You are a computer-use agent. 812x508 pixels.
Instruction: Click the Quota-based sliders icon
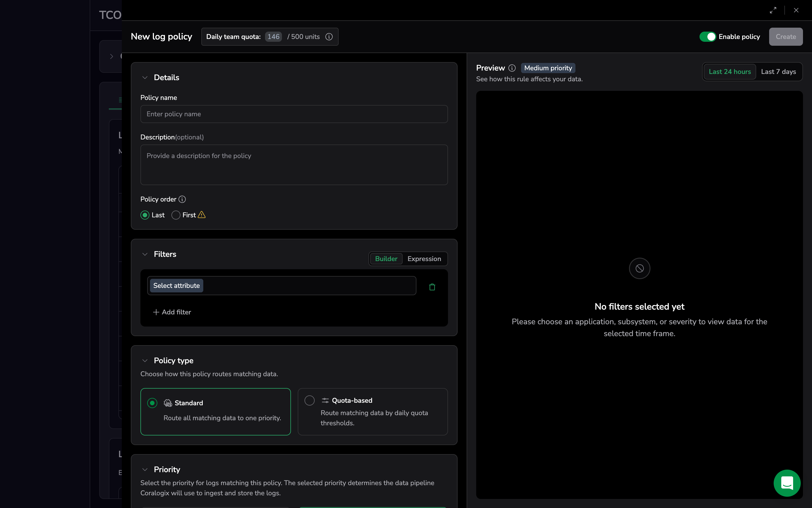(x=325, y=400)
